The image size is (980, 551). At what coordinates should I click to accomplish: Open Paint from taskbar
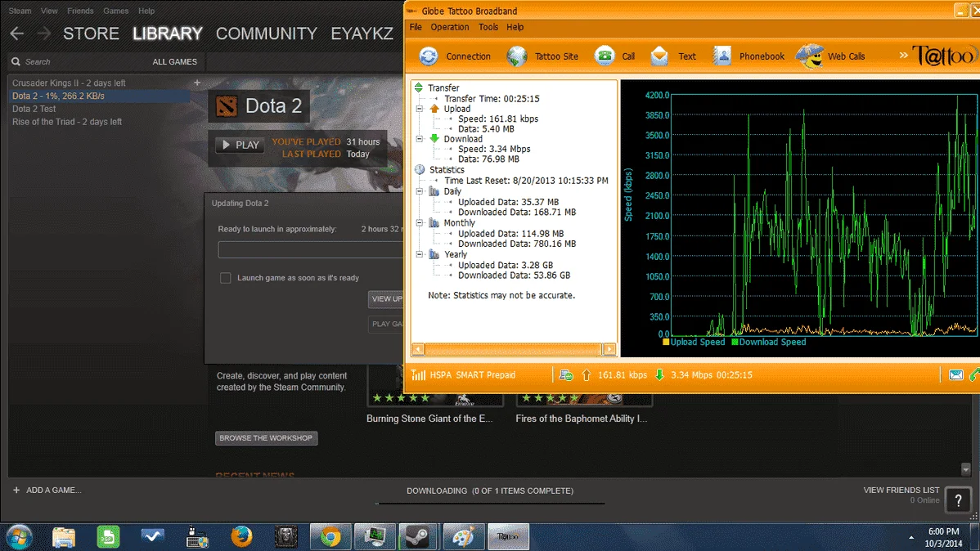[463, 536]
